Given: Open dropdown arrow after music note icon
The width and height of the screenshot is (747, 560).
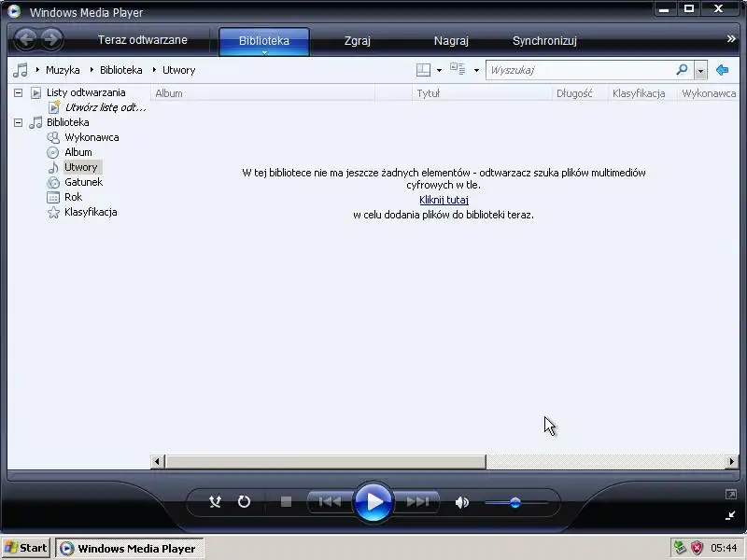Looking at the screenshot, I should click(37, 70).
